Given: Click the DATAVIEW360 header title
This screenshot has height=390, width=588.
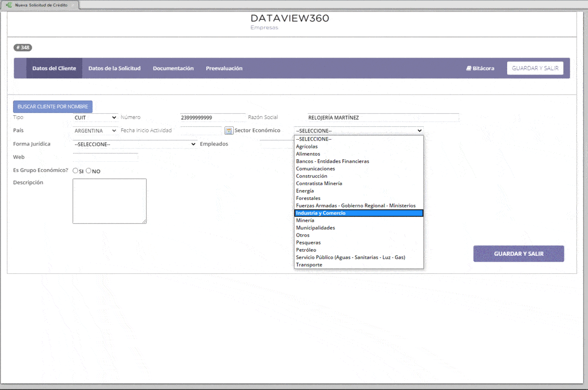Looking at the screenshot, I should pyautogui.click(x=290, y=18).
